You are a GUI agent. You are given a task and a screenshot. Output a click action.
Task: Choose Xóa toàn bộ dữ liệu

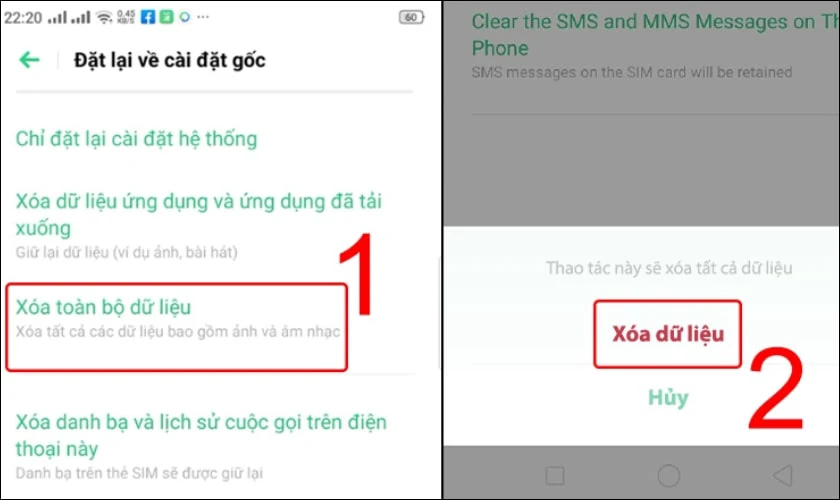point(177,327)
